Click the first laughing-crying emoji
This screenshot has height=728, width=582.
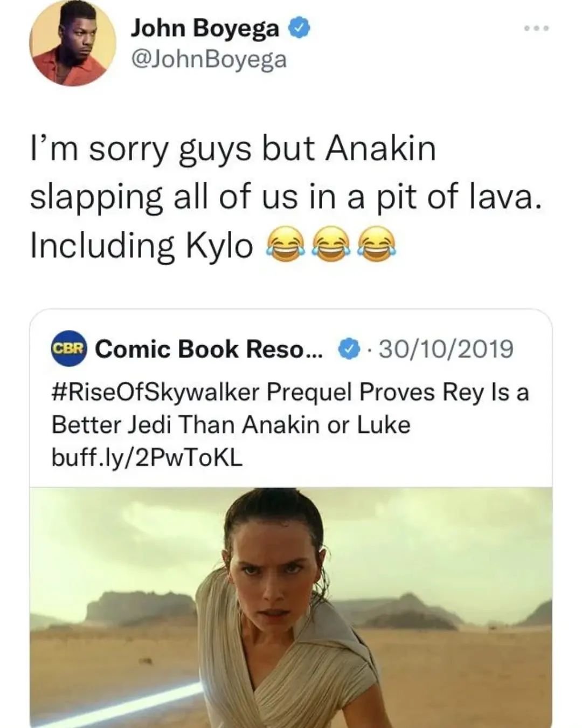click(283, 246)
